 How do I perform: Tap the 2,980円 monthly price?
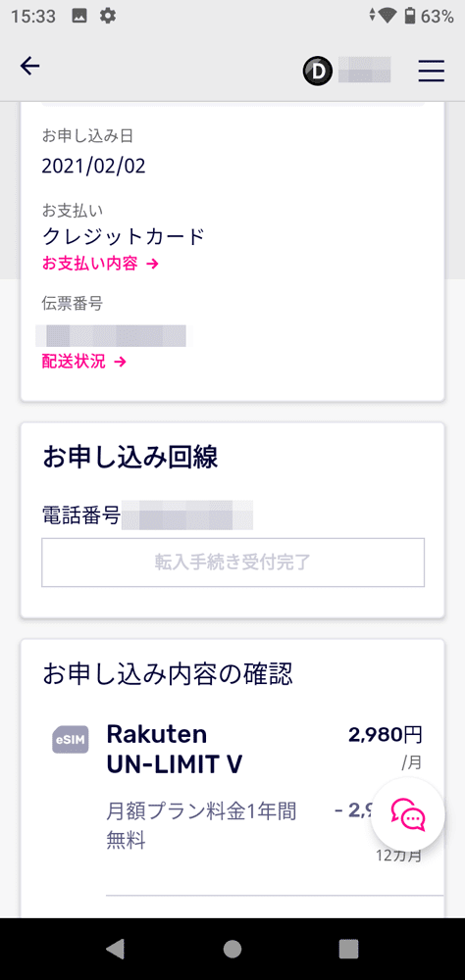pos(386,735)
